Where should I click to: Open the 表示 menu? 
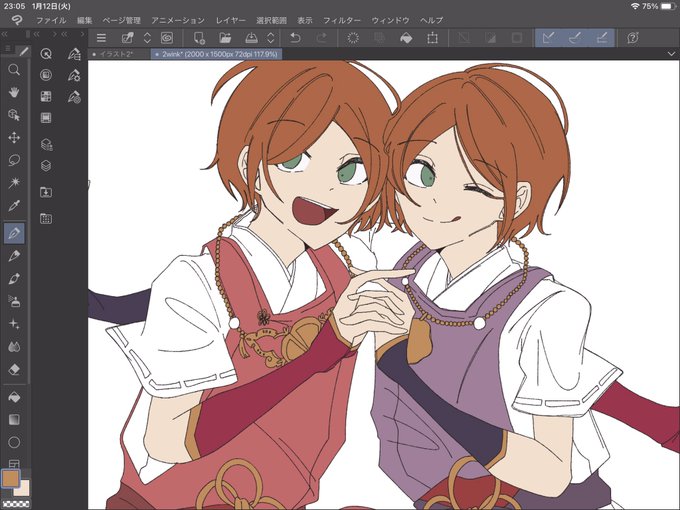coord(305,20)
